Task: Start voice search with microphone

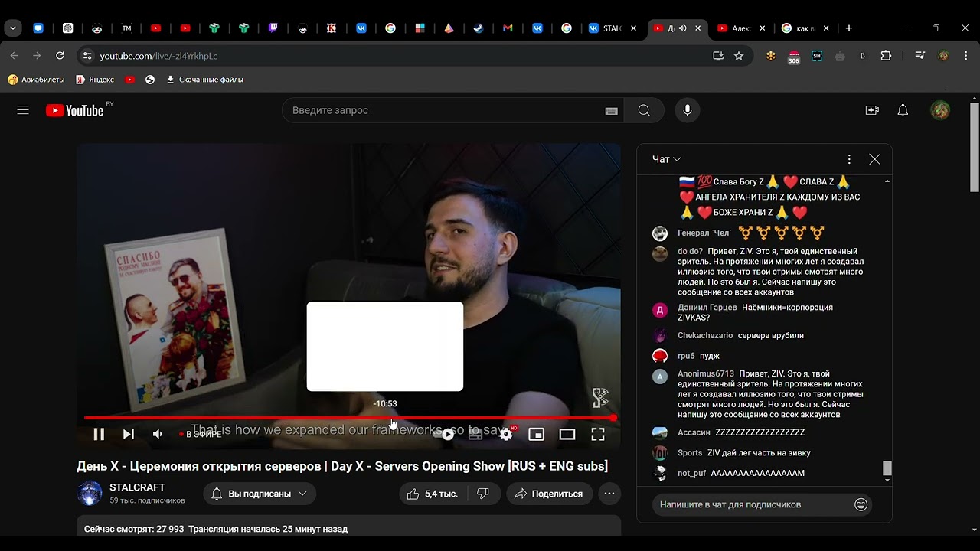Action: 688,110
